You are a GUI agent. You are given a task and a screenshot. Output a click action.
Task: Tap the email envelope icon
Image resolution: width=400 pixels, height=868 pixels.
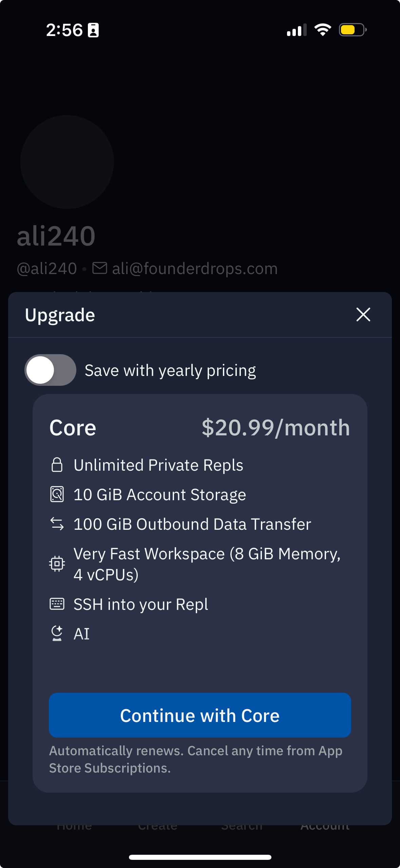tap(100, 268)
